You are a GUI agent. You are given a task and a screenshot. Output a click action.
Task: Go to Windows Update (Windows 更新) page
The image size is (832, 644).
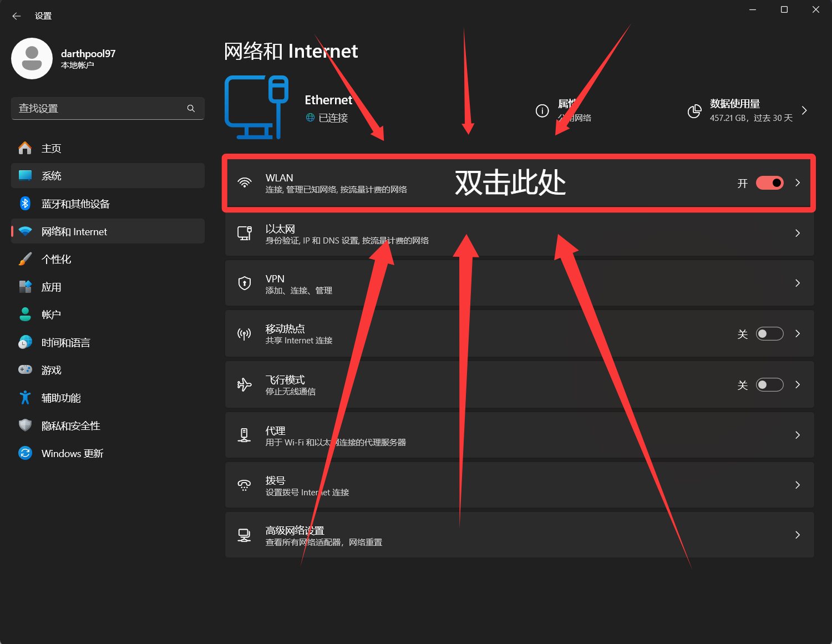click(72, 454)
